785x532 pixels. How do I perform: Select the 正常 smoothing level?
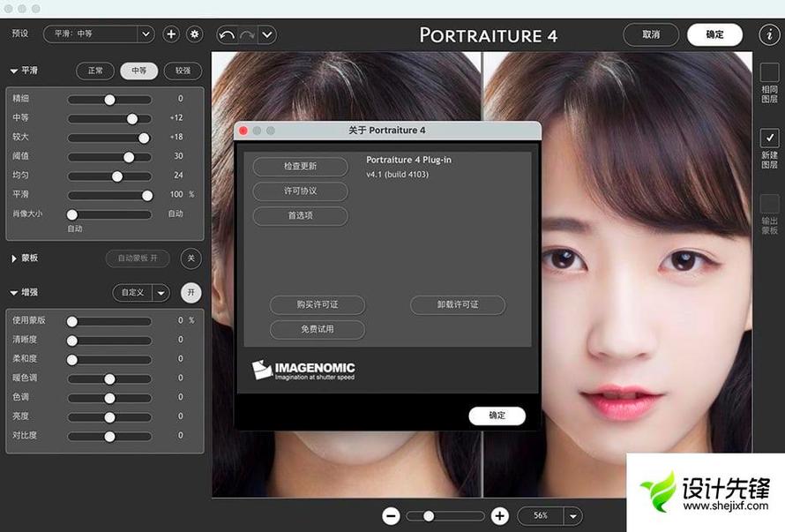click(x=95, y=71)
